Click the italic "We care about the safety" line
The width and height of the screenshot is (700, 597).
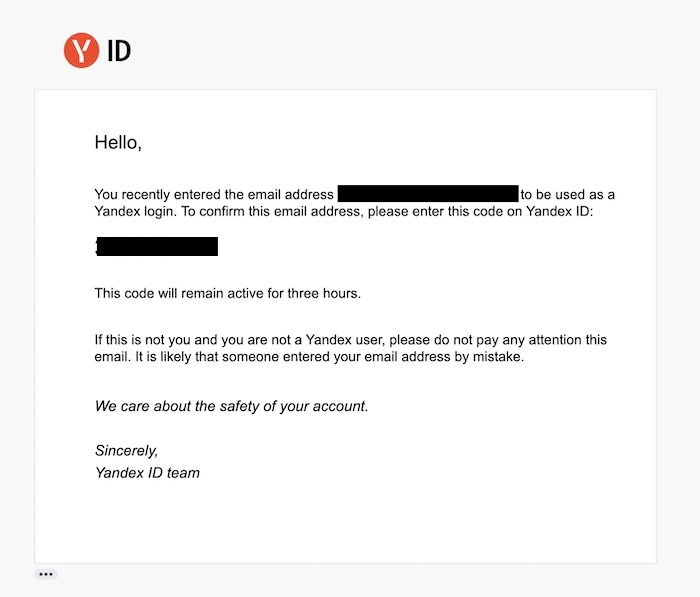(231, 406)
